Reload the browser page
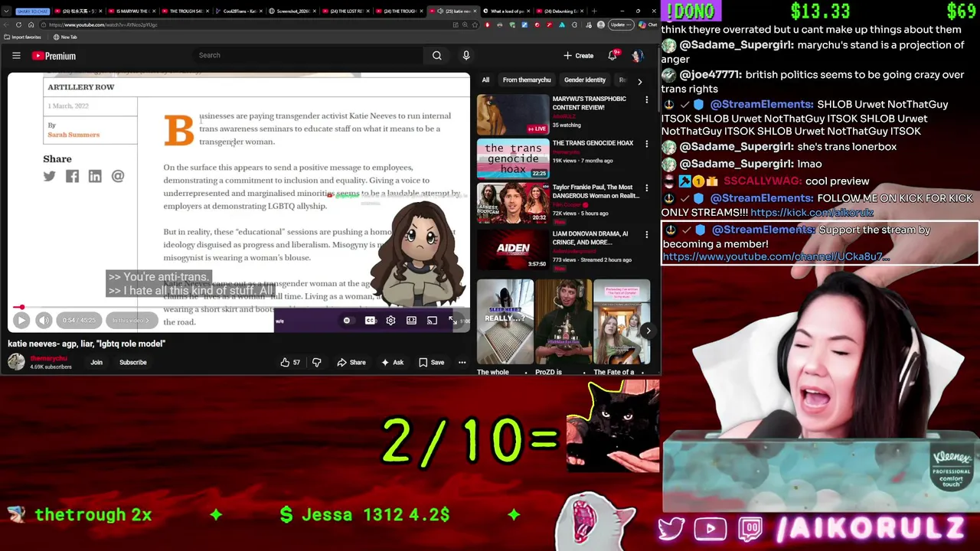Screen dimensions: 980x551 pos(19,24)
